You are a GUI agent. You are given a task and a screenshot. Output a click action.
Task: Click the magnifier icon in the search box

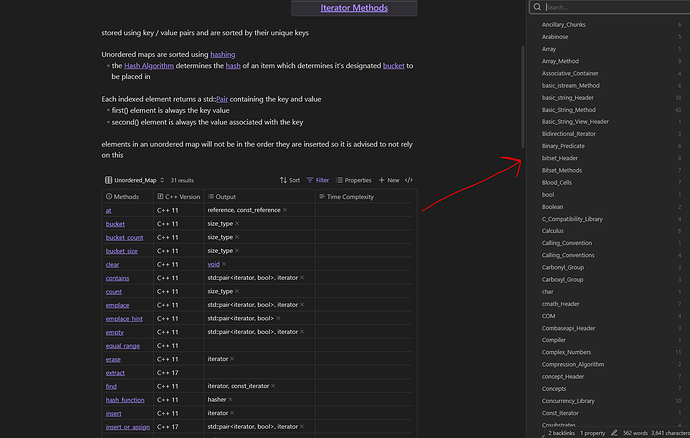pos(537,7)
